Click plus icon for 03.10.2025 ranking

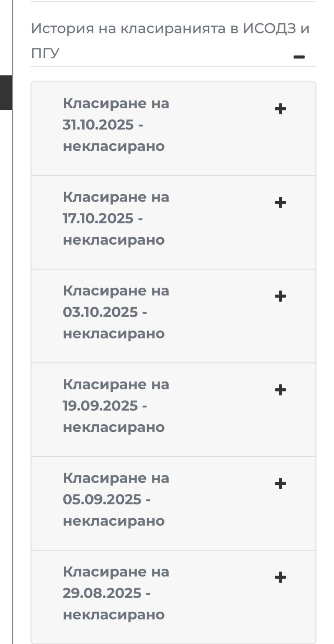pos(280,297)
